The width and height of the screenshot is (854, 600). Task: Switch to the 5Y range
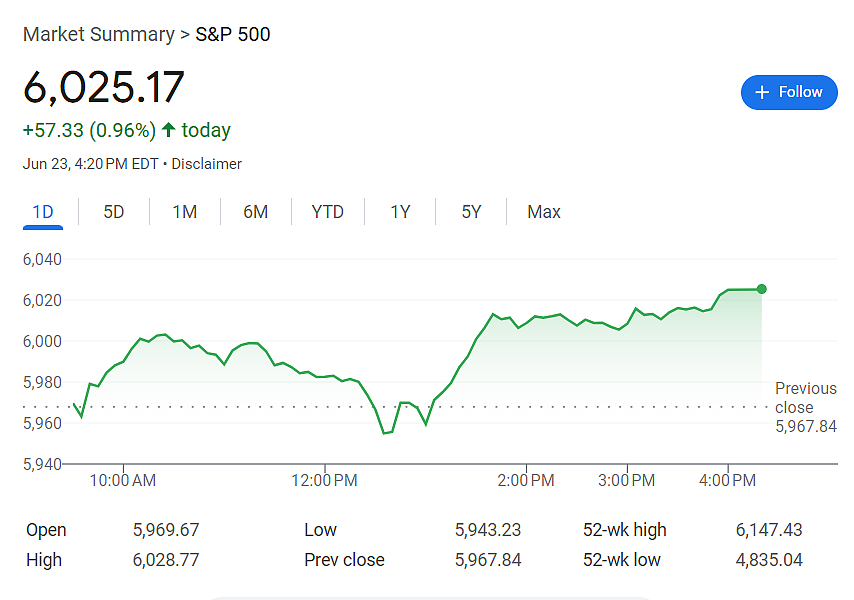coord(471,212)
